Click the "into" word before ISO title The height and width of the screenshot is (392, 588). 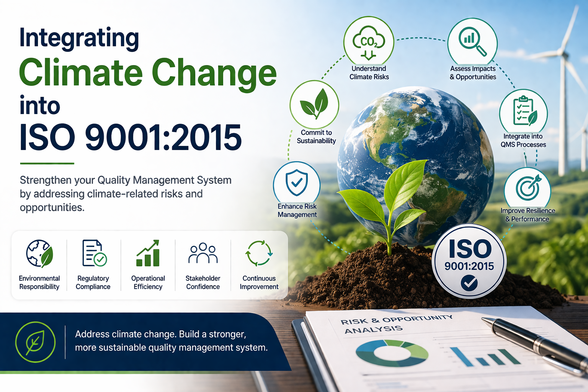pyautogui.click(x=40, y=106)
